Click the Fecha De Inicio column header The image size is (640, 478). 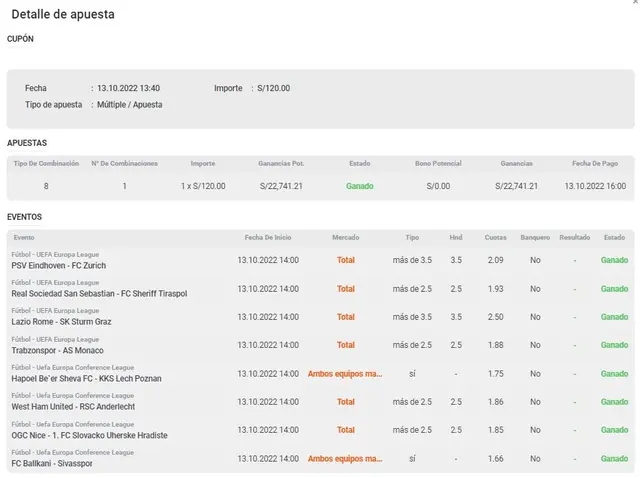pyautogui.click(x=268, y=237)
